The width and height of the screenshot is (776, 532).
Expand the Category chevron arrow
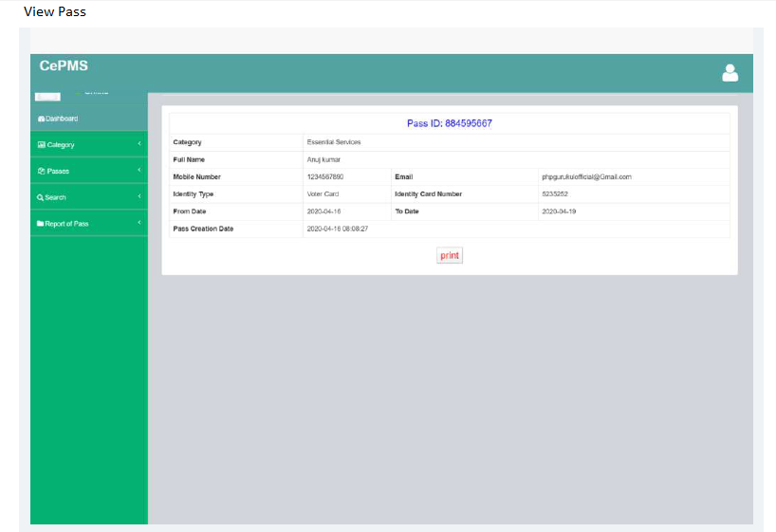pyautogui.click(x=139, y=144)
